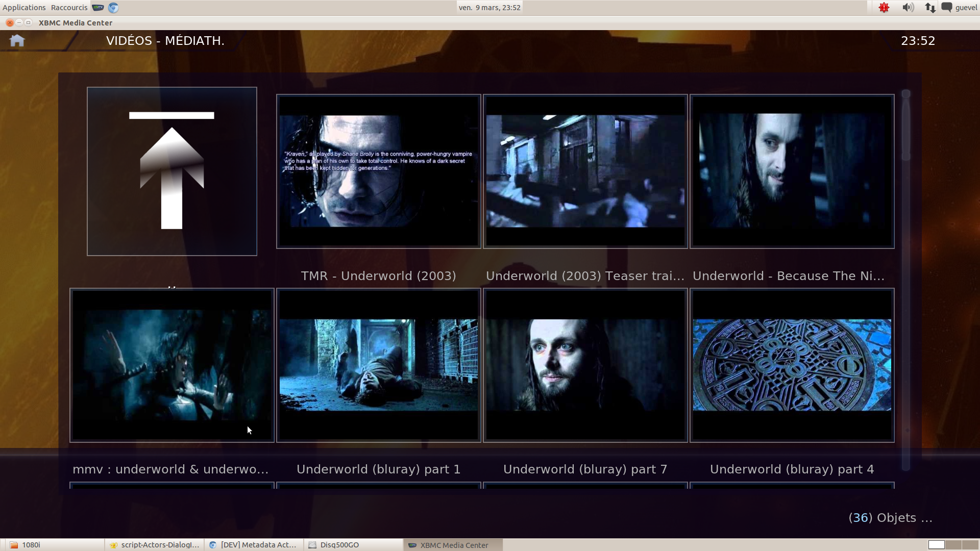
Task: Play TMR - Underworld (2003) video
Action: point(378,171)
